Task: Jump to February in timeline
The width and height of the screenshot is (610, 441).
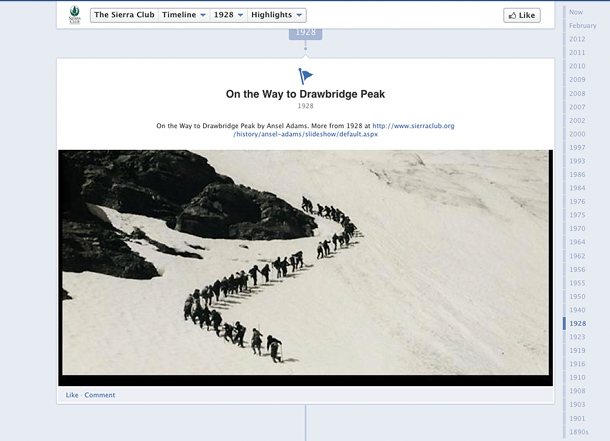Action: pyautogui.click(x=582, y=26)
